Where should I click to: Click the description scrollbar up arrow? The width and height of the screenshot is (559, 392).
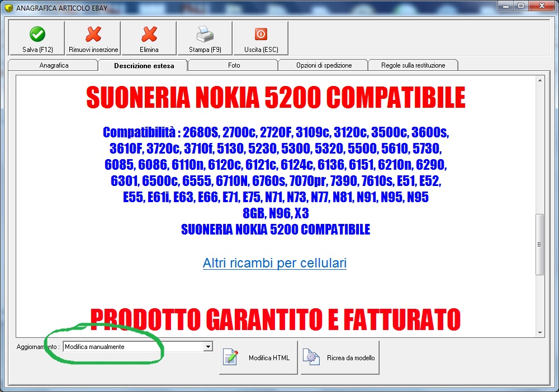tap(540, 80)
